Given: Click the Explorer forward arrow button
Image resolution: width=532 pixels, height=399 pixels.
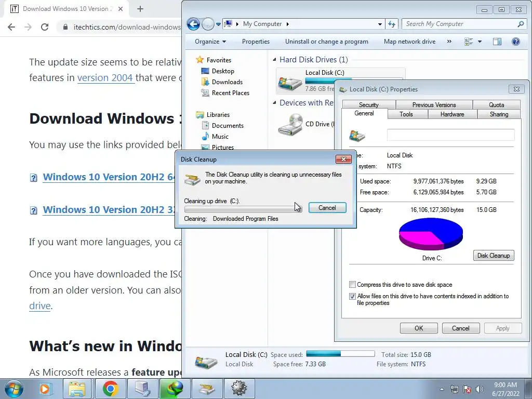Looking at the screenshot, I should click(x=208, y=24).
